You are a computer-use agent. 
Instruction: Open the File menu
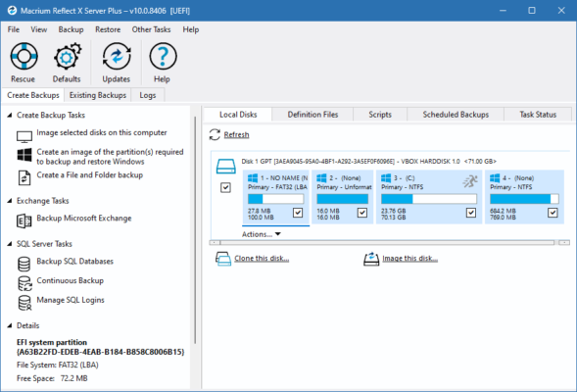coord(14,29)
